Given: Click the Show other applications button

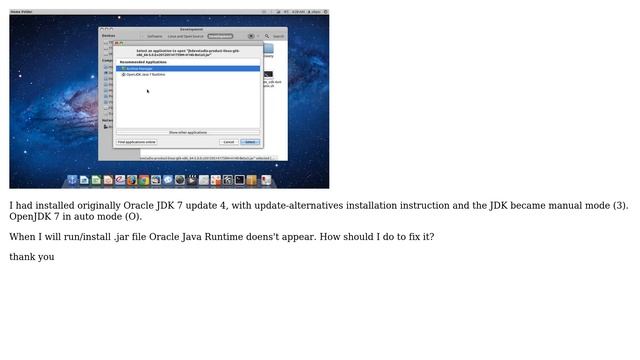Looking at the screenshot, I should [188, 132].
